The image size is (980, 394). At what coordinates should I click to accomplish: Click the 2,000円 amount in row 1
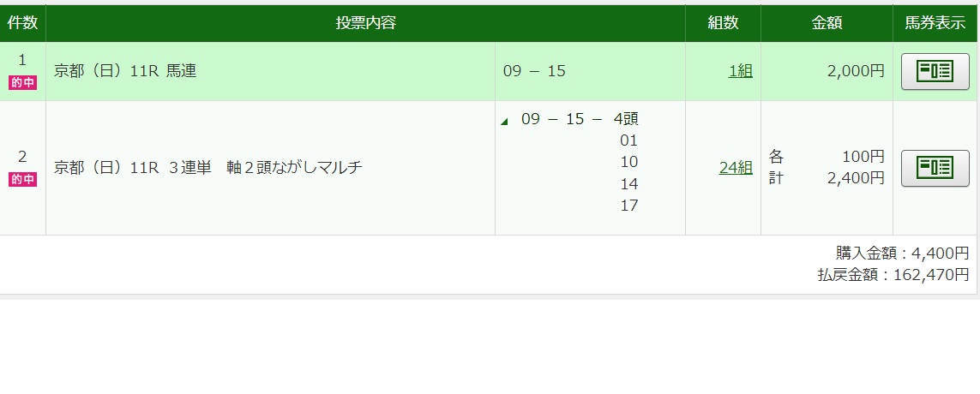(x=856, y=71)
